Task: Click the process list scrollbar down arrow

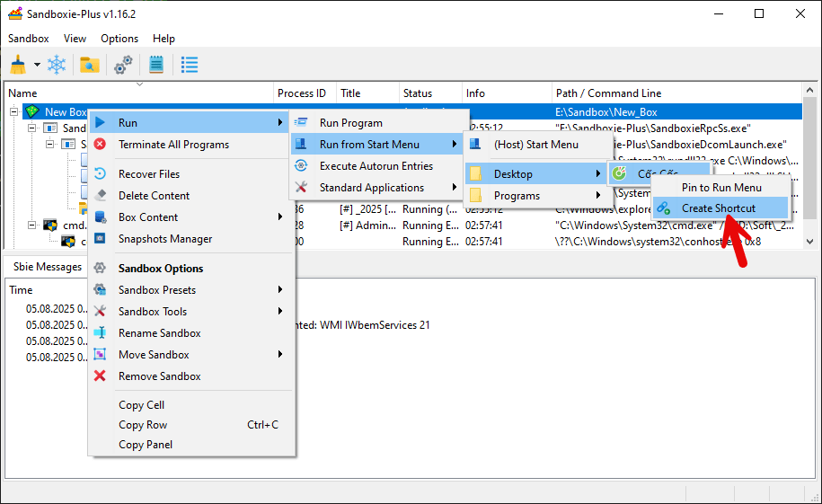Action: point(810,242)
